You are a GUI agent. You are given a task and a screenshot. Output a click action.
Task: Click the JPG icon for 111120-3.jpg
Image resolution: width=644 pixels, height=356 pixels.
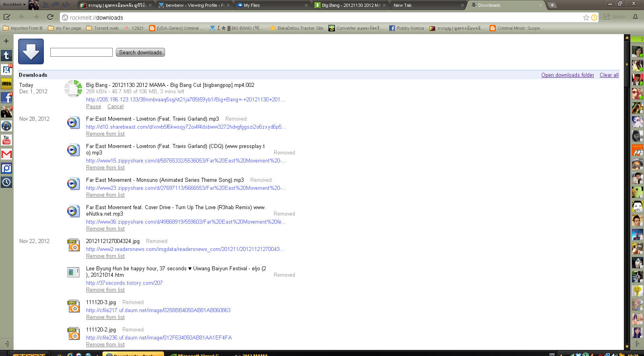coord(73,306)
